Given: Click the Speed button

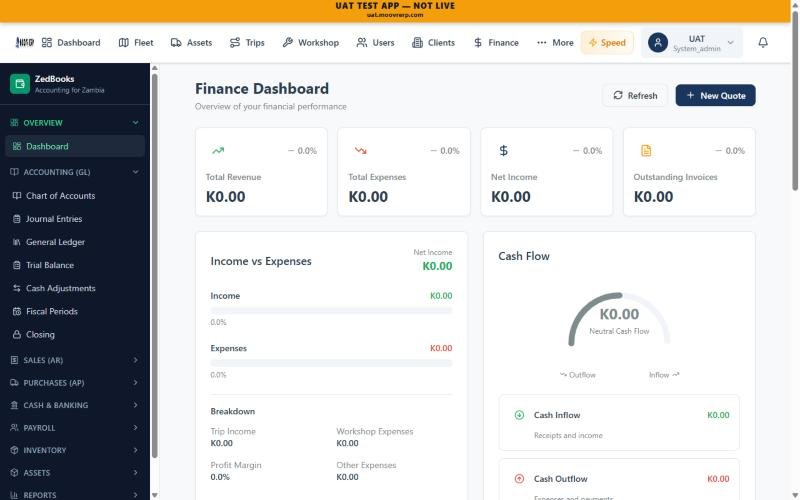Looking at the screenshot, I should [x=607, y=42].
